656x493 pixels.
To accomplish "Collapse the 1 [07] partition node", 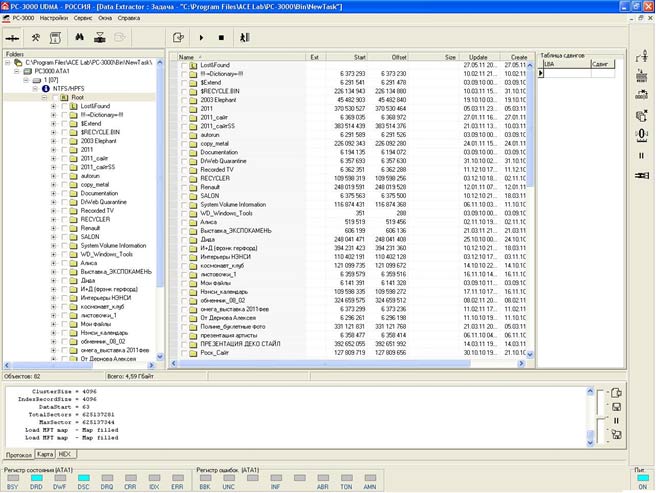I will point(26,80).
